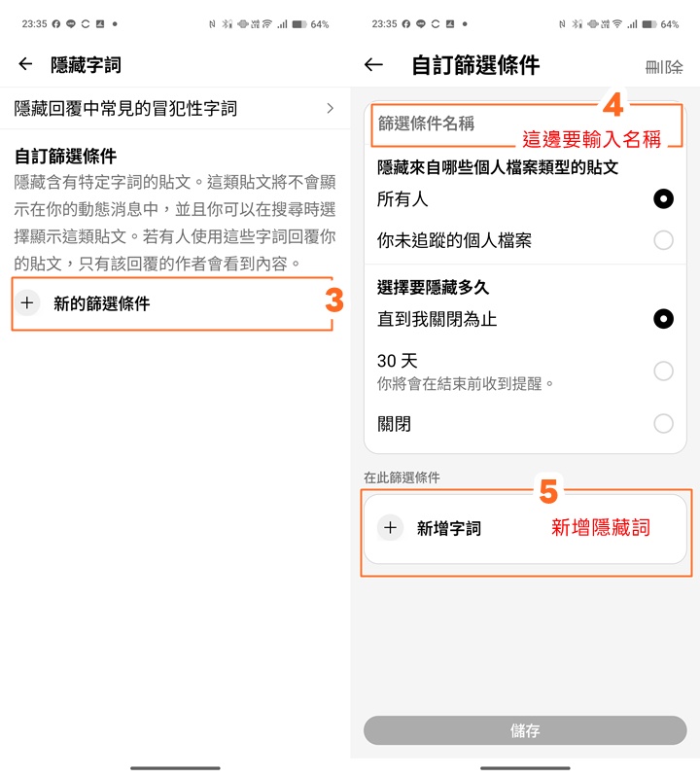700x778 pixels.
Task: Select the 關閉 radio option
Action: point(663,424)
